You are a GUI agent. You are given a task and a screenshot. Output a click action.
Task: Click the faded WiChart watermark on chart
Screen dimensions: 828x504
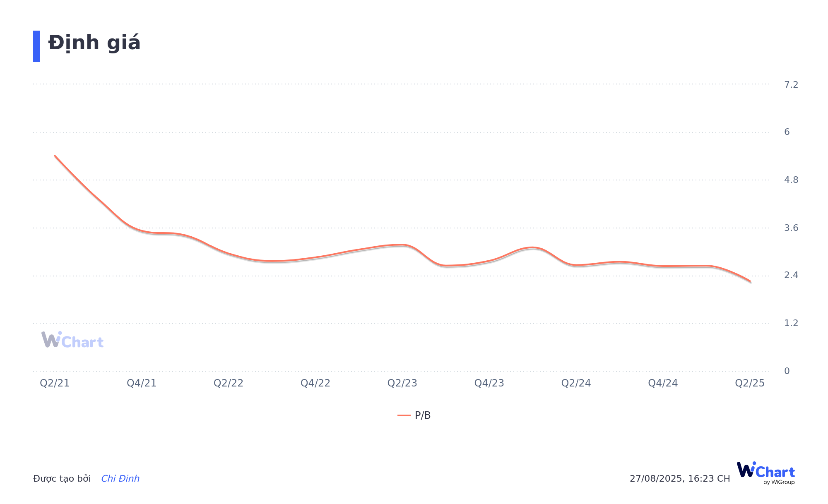click(x=72, y=340)
